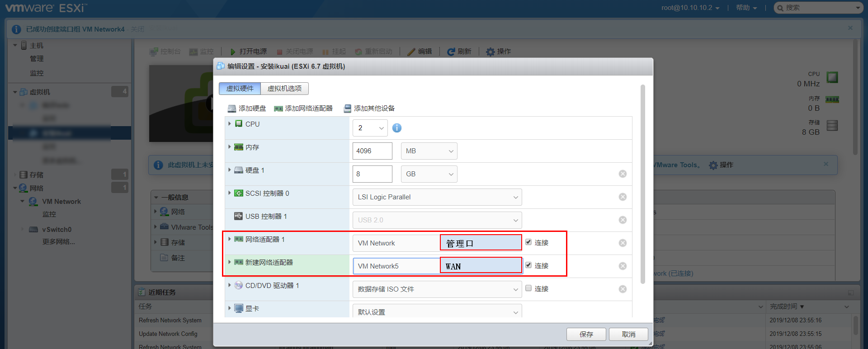Open the root@10.10.10.2 user menu
The height and width of the screenshot is (349, 868).
[x=690, y=8]
